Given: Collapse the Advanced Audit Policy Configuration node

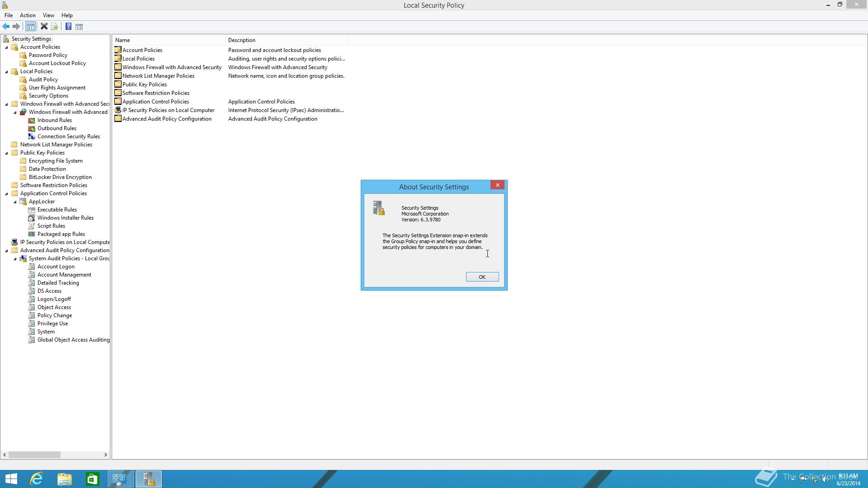Looking at the screenshot, I should (6, 251).
